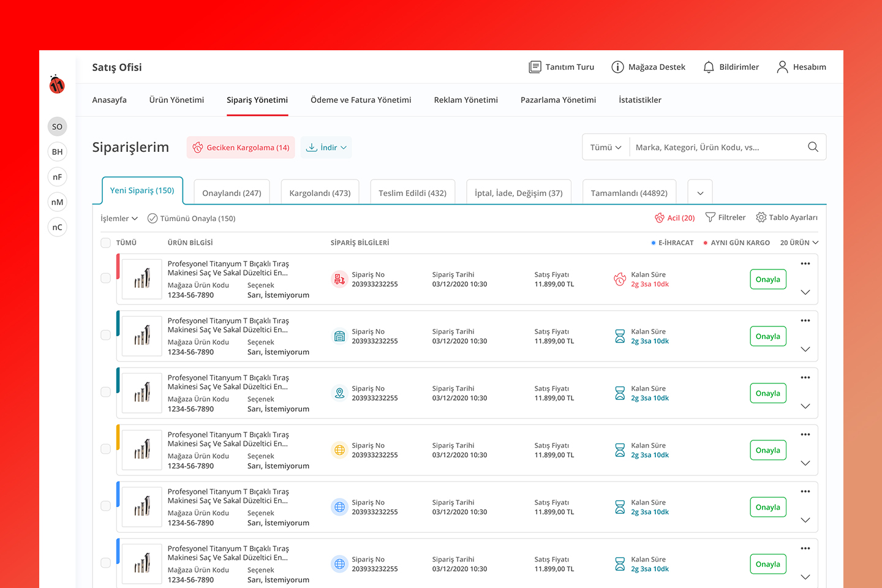Click the Hesabım user account icon
This screenshot has height=588, width=882.
coord(782,67)
